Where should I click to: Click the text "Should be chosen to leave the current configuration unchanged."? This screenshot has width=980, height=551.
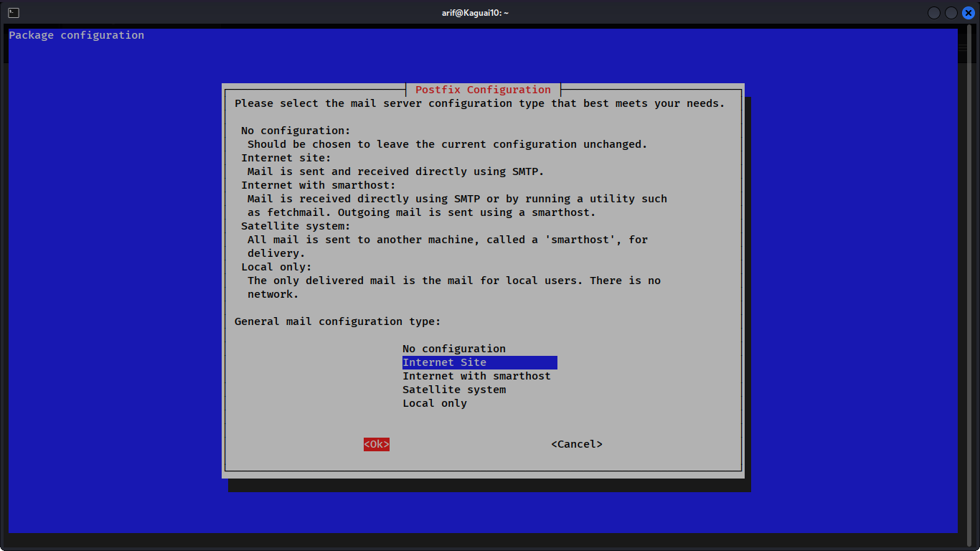pos(448,144)
